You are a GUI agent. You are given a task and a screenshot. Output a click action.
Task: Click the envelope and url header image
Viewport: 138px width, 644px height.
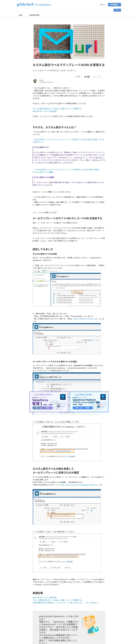(x=69, y=42)
